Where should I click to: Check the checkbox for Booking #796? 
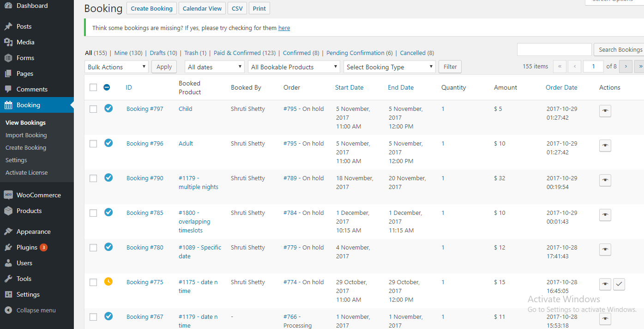coord(93,143)
